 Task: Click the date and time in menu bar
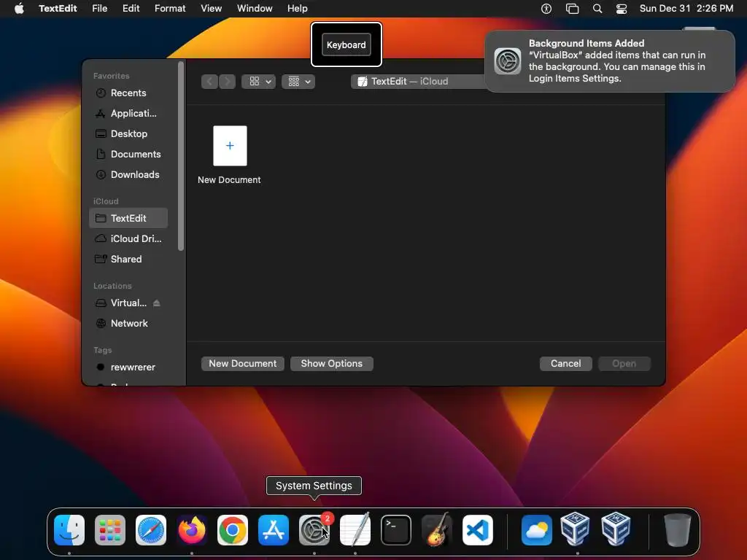click(686, 8)
